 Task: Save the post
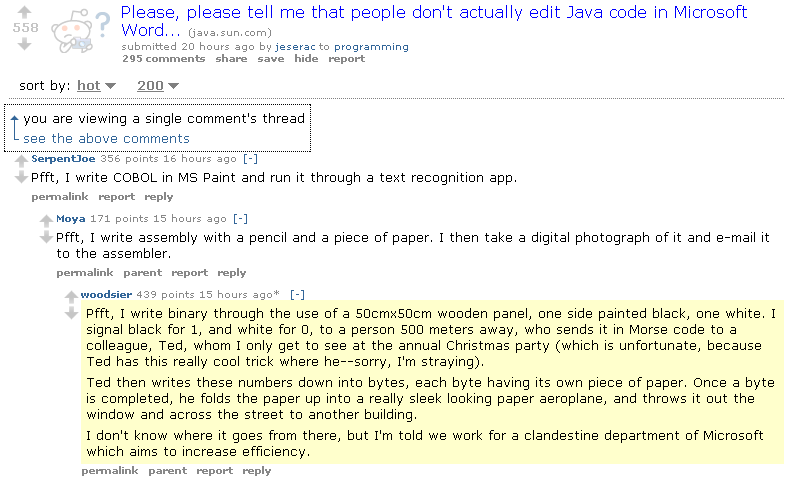coord(271,59)
